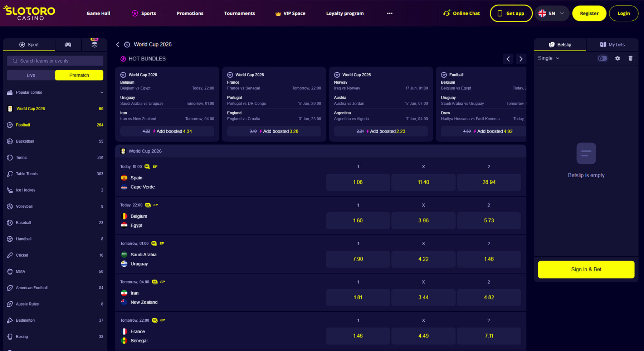The height and width of the screenshot is (351, 644).
Task: Click the gamepad esports tab icon
Action: (x=68, y=45)
